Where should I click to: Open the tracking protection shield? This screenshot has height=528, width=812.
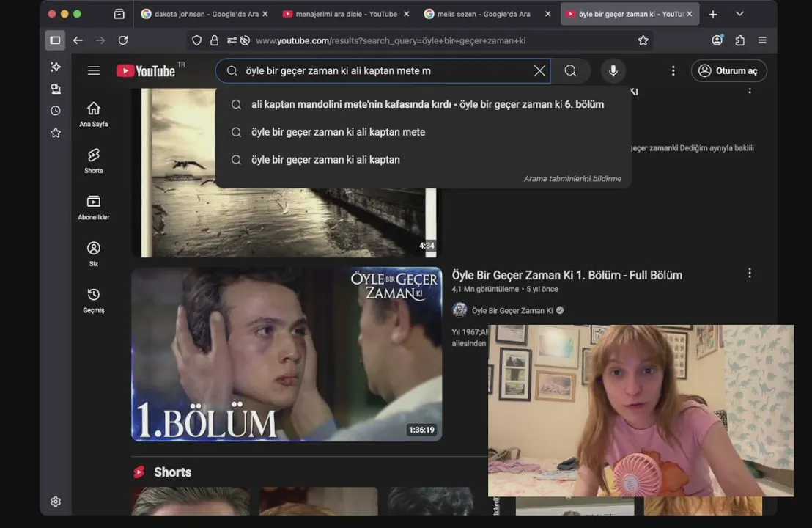(x=197, y=40)
